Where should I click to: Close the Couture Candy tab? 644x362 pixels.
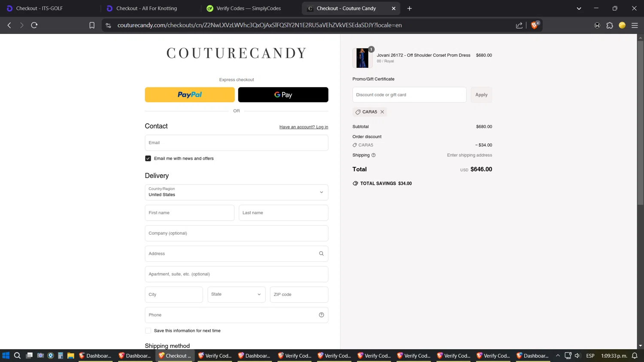(394, 8)
